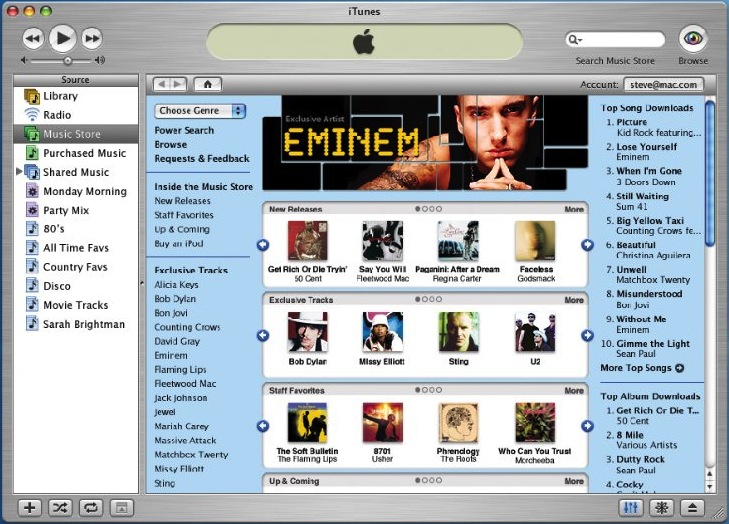
Task: Navigate forward in the Music Store
Action: (x=178, y=84)
